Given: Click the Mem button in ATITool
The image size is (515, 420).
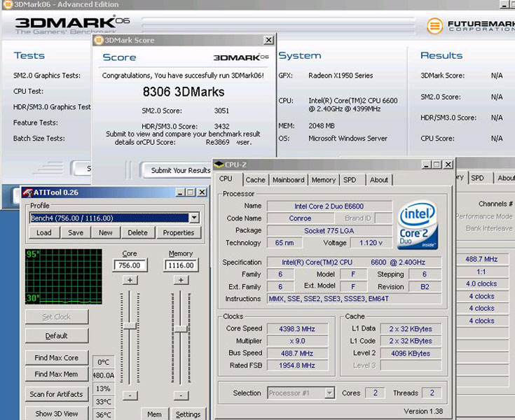Looking at the screenshot, I should point(154,414).
